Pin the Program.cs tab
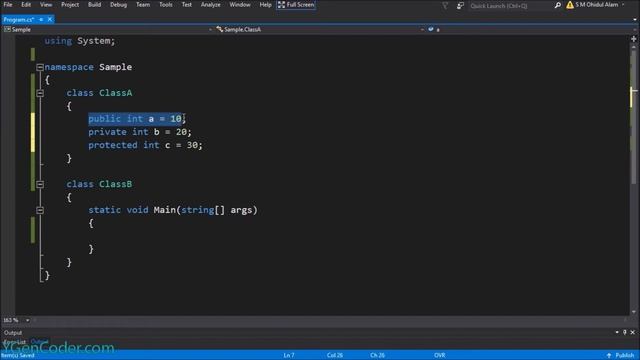The width and height of the screenshot is (640, 360). click(41, 19)
